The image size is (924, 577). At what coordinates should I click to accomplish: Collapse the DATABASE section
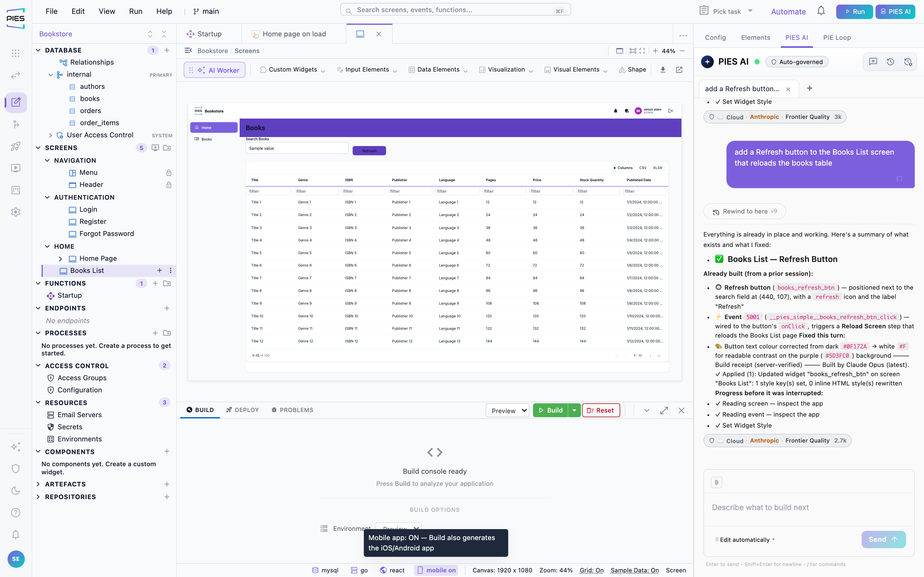pos(38,50)
